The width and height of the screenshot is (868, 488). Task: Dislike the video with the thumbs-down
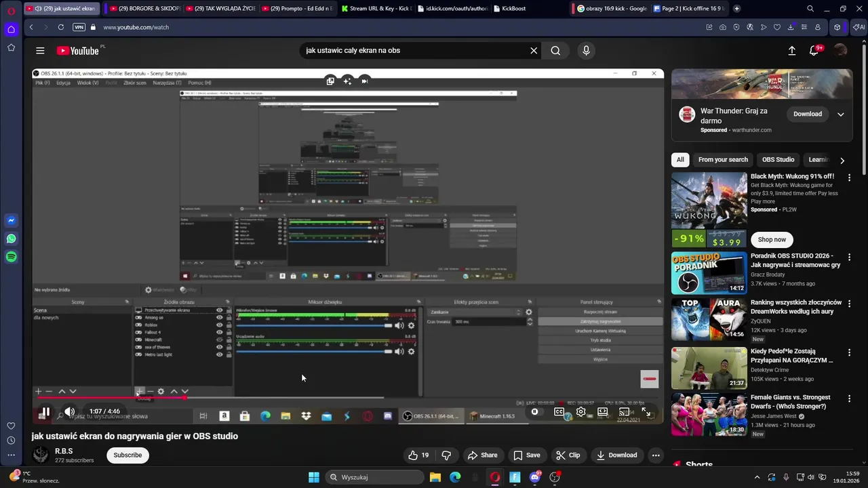point(446,455)
